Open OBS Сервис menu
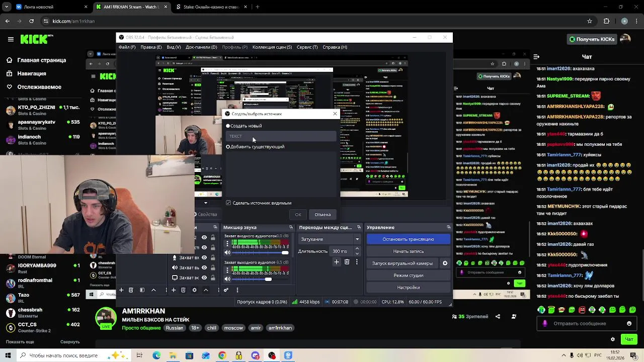The height and width of the screenshot is (362, 644). tap(307, 47)
